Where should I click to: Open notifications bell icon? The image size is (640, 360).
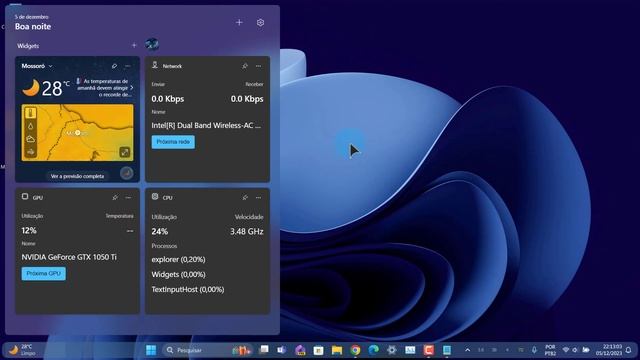(629, 350)
